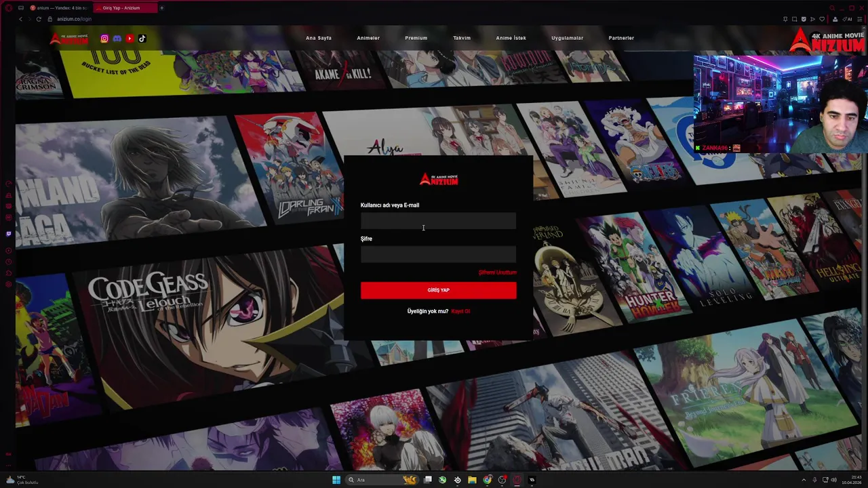This screenshot has height=488, width=868.
Task: Click the volume icon in system tray
Action: [833, 480]
